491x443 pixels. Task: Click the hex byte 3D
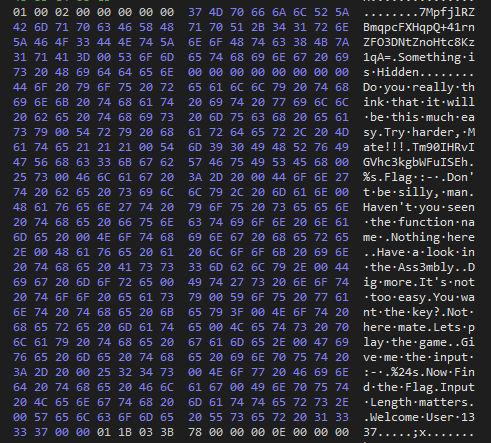83,57
